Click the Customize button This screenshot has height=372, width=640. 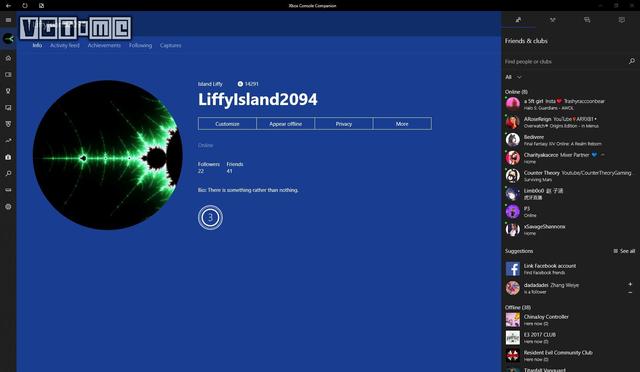[227, 124]
